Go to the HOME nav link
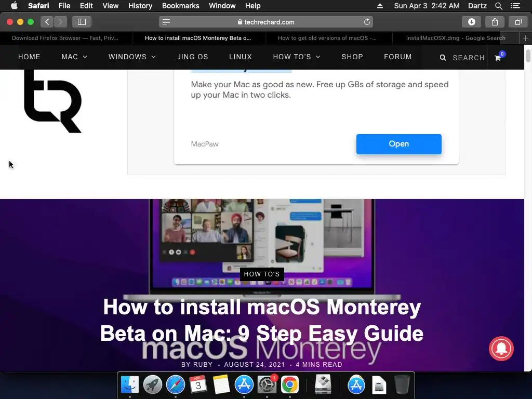 [x=29, y=57]
